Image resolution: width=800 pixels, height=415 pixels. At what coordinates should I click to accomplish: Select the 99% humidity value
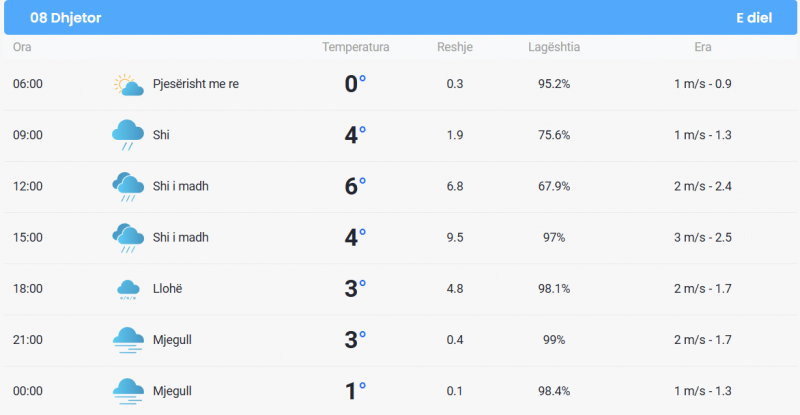click(554, 340)
